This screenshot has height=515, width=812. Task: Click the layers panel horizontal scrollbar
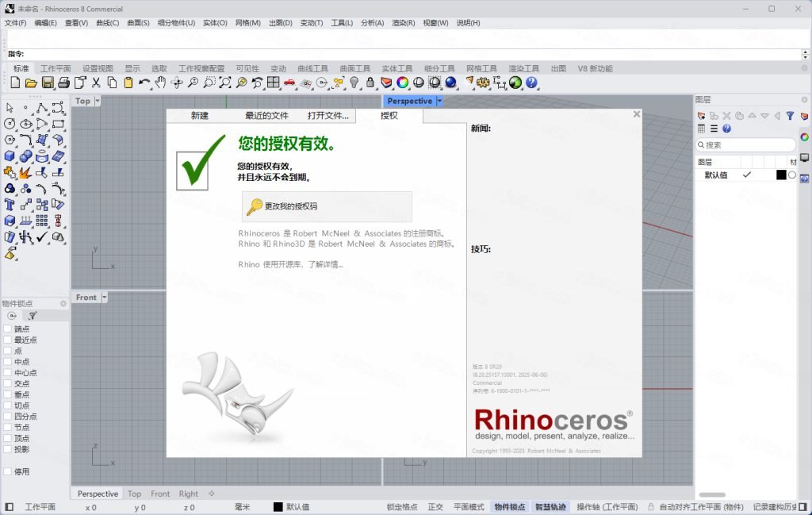point(713,495)
